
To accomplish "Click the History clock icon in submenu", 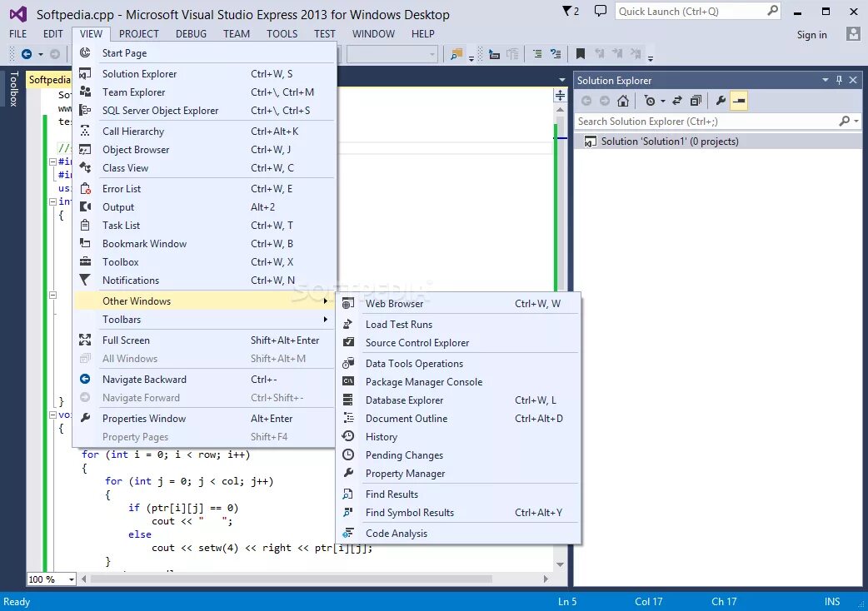I will (x=348, y=436).
